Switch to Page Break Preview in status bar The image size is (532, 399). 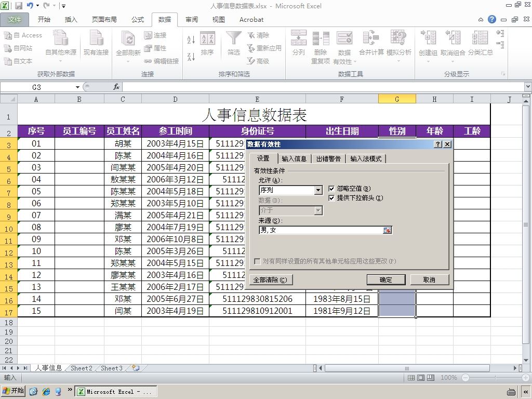click(431, 378)
